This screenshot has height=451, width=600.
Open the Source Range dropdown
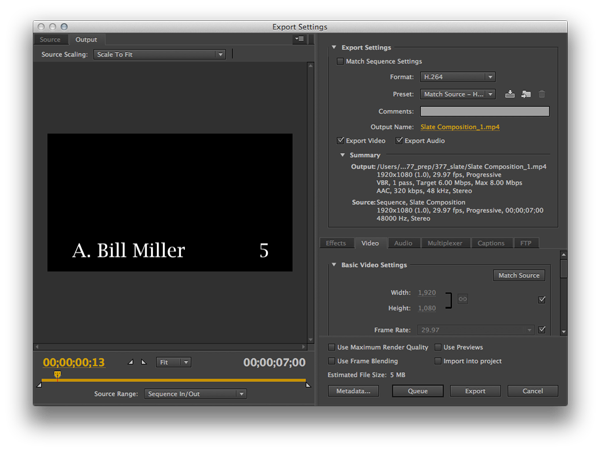(x=195, y=394)
